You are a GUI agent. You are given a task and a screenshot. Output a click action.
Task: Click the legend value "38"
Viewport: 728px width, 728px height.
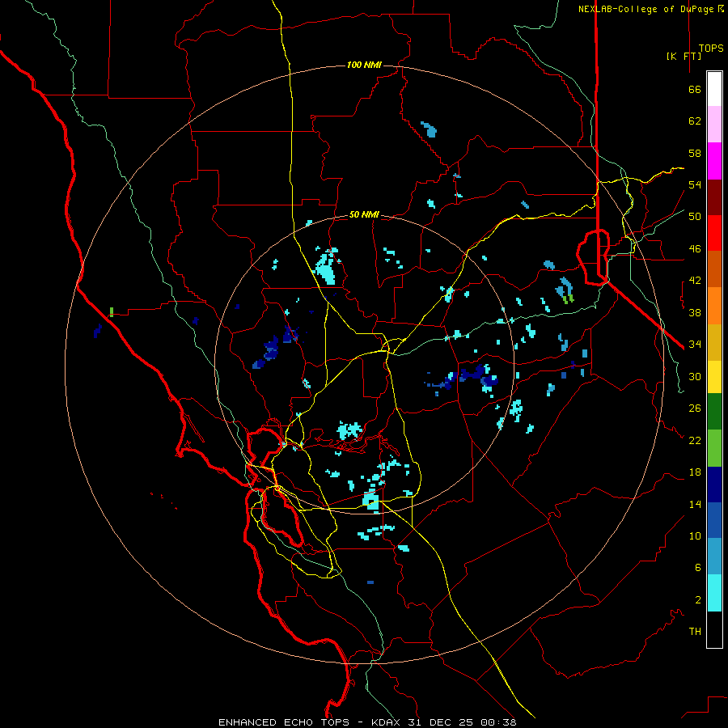point(695,312)
